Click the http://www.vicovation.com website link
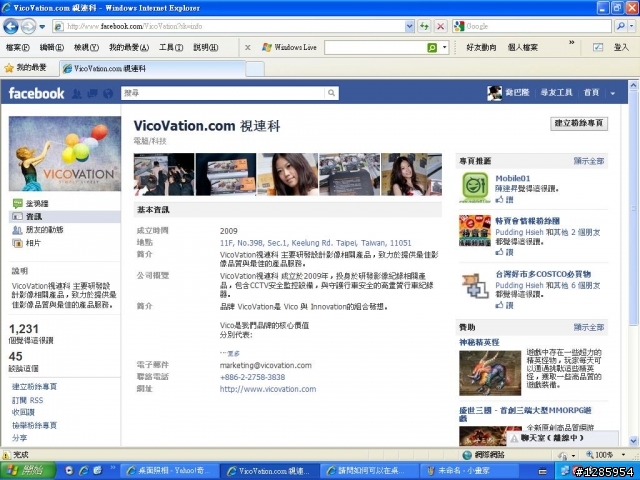Screen dimensions: 640x480 268,389
